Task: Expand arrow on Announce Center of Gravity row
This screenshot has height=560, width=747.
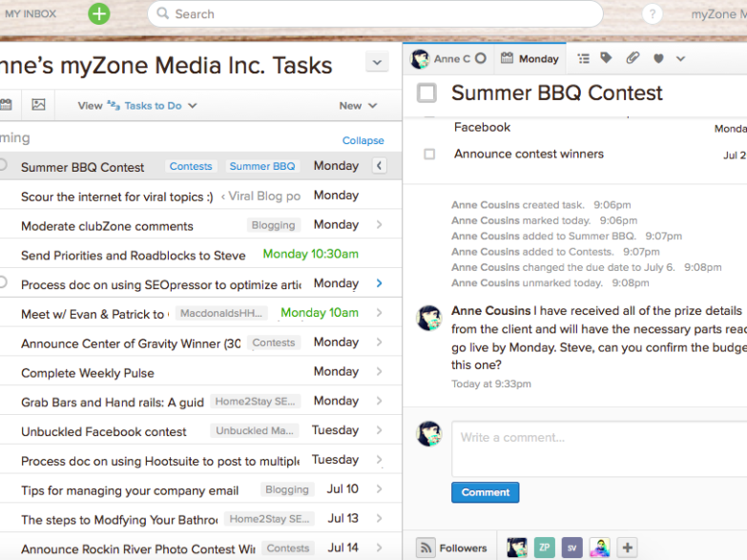Action: tap(379, 342)
